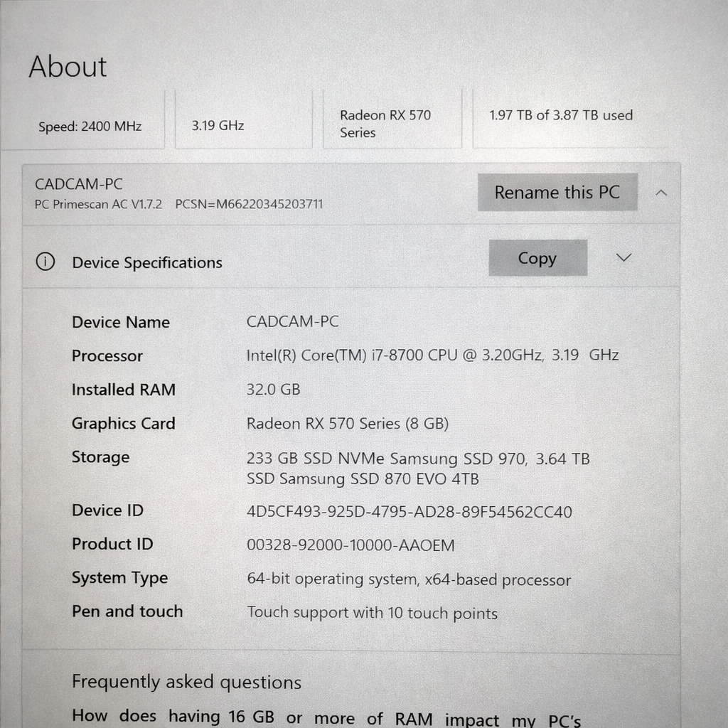Select PC Primescan AC V1.7.2 text

[x=98, y=204]
